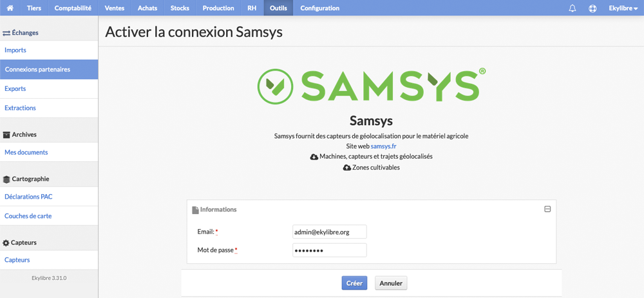Open the help lifebuoy icon
Screen dimensions: 644x298
click(x=592, y=8)
